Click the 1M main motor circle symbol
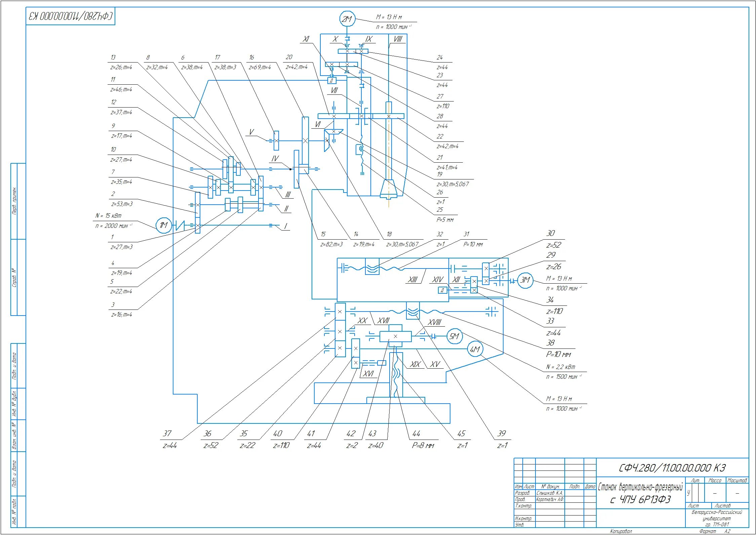This screenshot has height=535, width=756. click(x=163, y=225)
